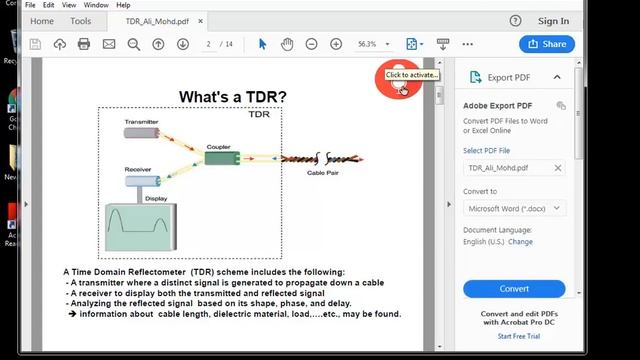Click the Sign In link
The width and height of the screenshot is (640, 360).
[x=553, y=21]
